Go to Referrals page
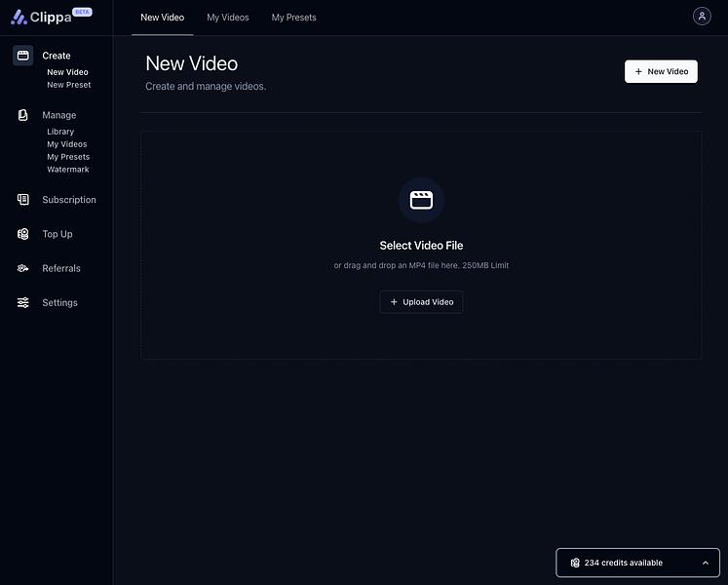Image resolution: width=728 pixels, height=585 pixels. point(60,268)
